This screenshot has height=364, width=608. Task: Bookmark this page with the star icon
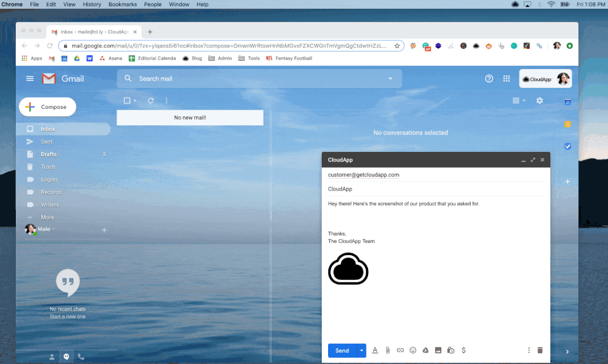point(397,46)
